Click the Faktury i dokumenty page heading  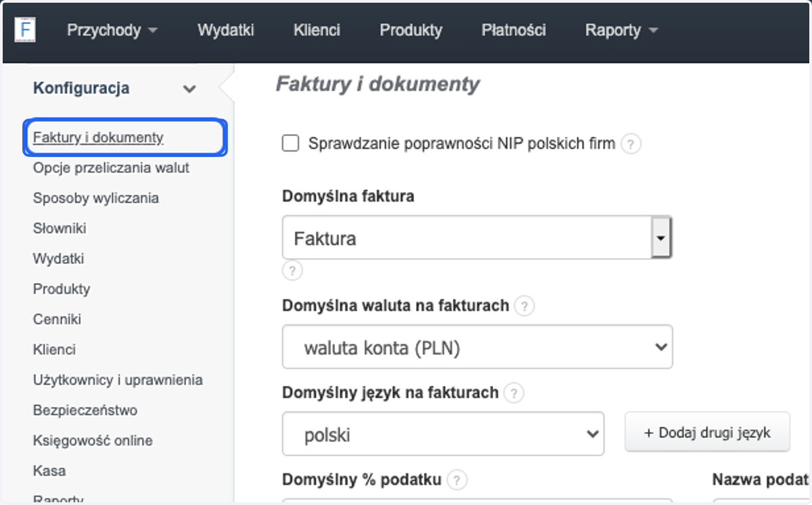pyautogui.click(x=378, y=84)
